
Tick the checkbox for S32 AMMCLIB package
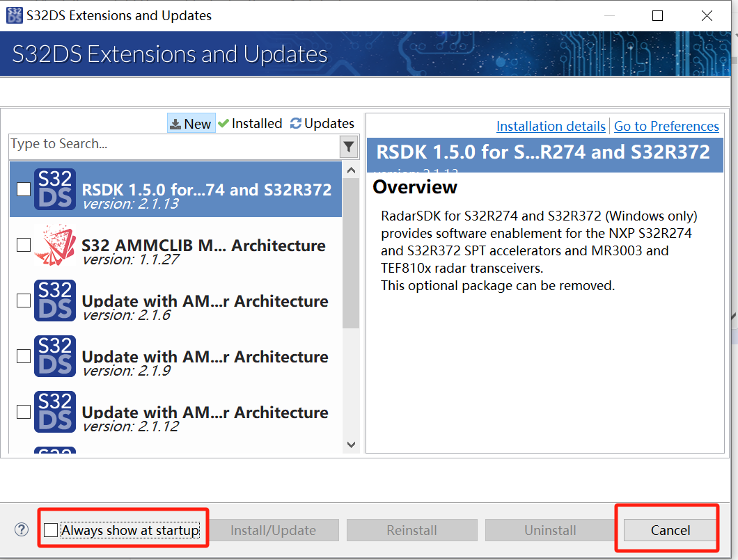click(24, 244)
